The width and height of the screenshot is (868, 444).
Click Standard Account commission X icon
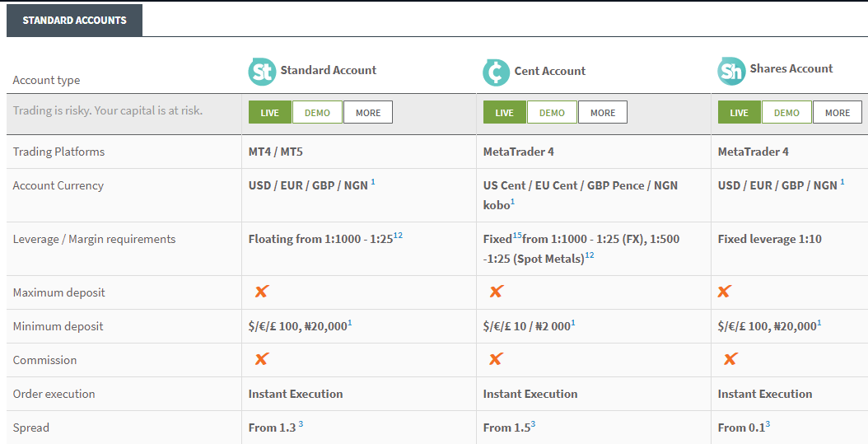tap(262, 359)
